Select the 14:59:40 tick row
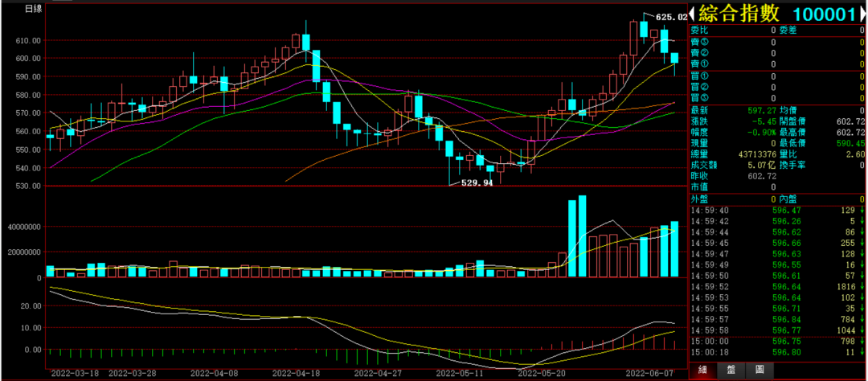Image resolution: width=868 pixels, height=381 pixels. (776, 211)
